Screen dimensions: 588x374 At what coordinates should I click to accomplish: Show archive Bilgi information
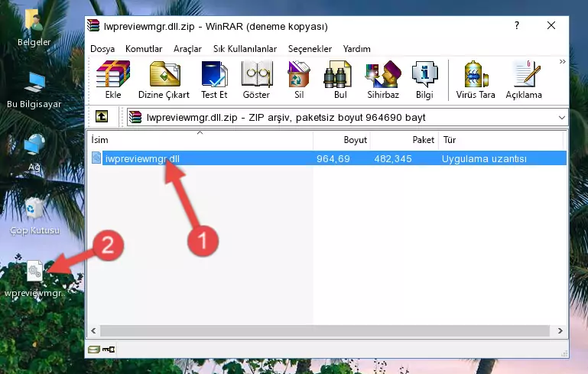click(424, 80)
